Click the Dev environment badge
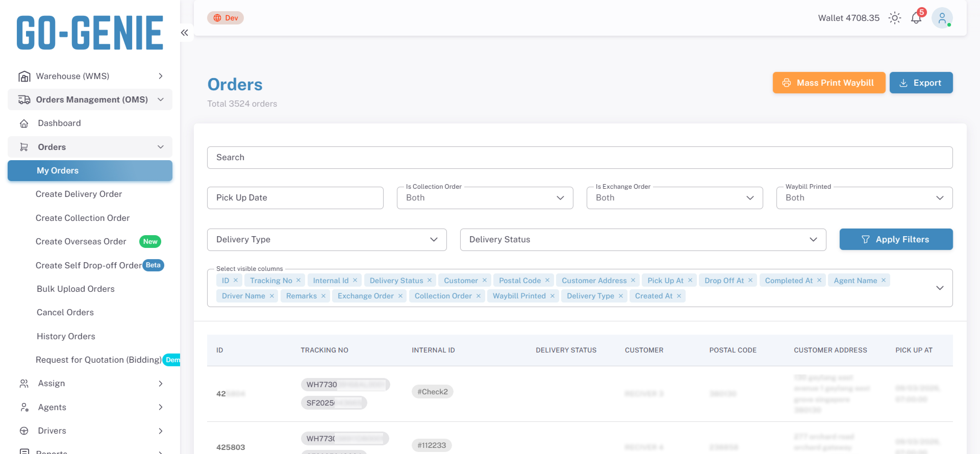980x454 pixels. click(x=225, y=18)
